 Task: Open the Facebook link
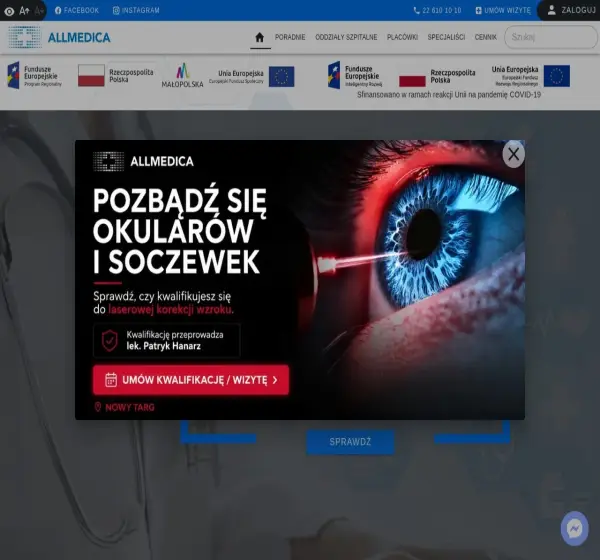77,10
